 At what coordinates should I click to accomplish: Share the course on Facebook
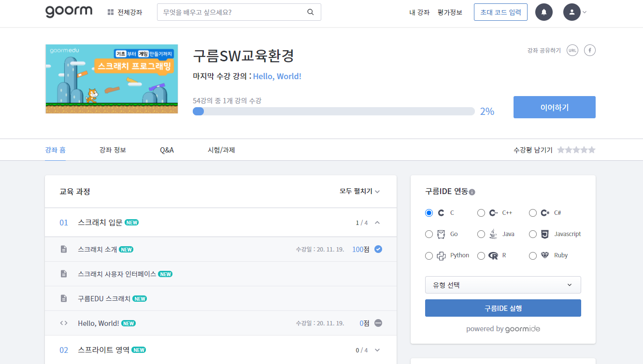click(x=590, y=50)
